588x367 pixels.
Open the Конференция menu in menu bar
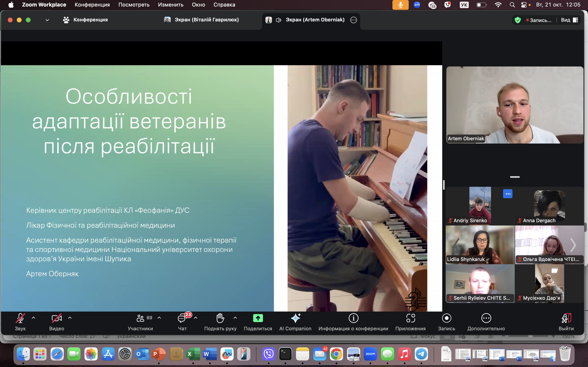(92, 5)
